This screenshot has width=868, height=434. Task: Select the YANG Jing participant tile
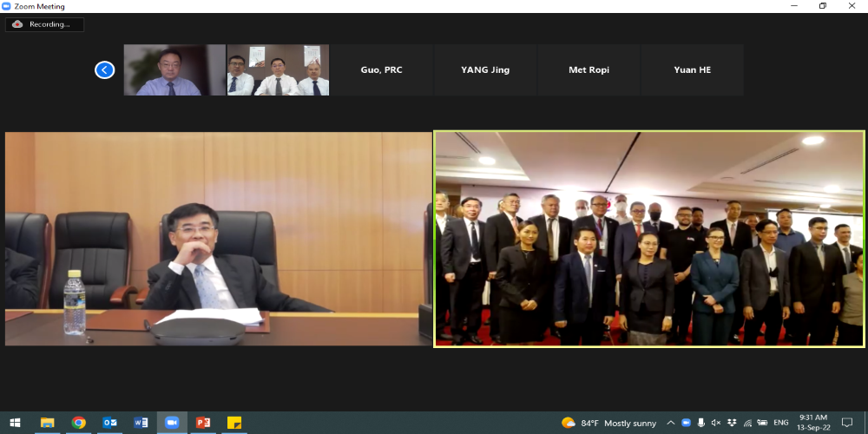(x=485, y=70)
